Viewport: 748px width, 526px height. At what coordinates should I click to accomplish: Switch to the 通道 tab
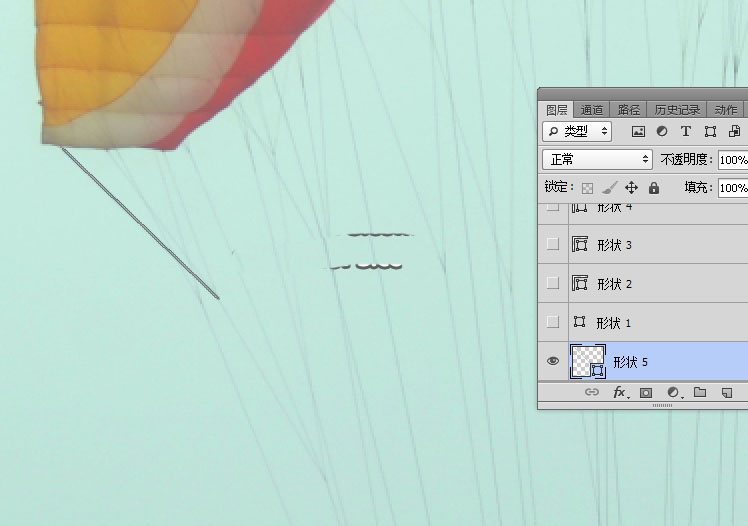(x=591, y=110)
